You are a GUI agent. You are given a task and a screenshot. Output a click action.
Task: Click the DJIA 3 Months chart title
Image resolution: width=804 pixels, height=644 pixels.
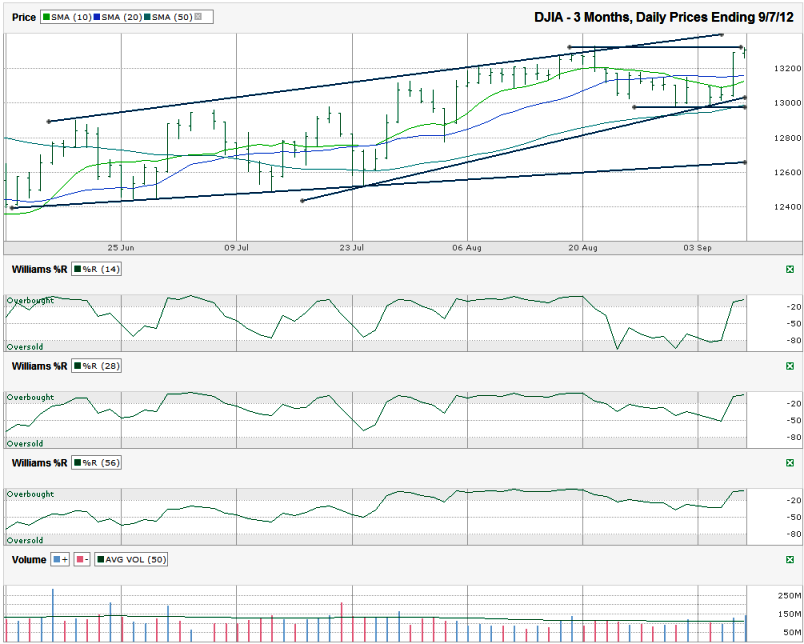tap(664, 17)
